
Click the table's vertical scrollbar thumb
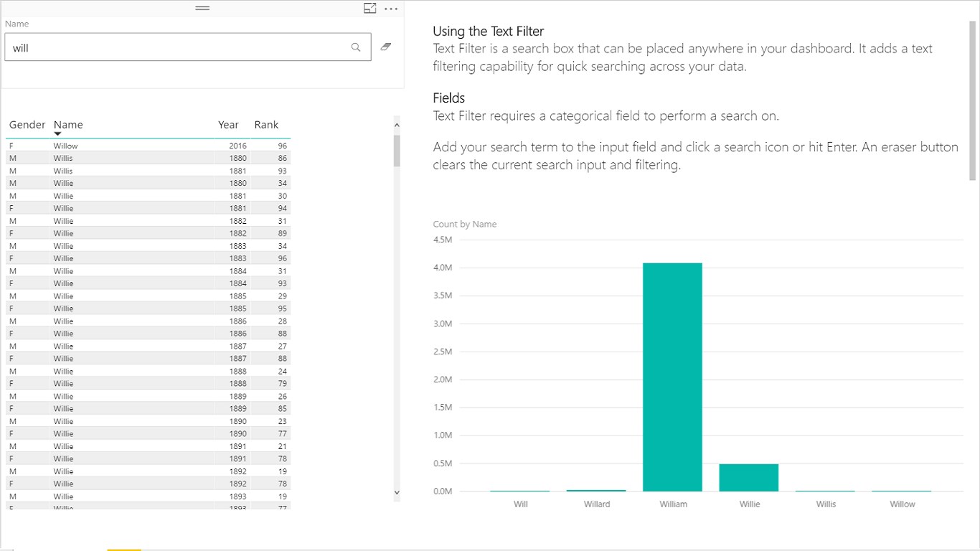click(397, 151)
